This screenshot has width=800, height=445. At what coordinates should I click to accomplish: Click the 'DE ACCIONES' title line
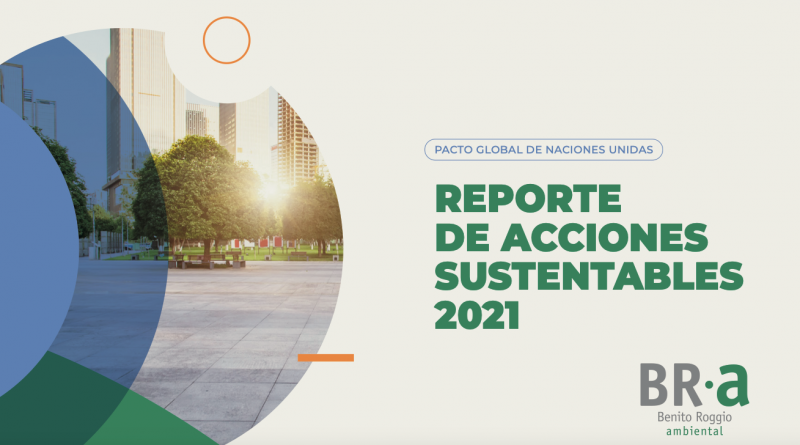point(571,237)
